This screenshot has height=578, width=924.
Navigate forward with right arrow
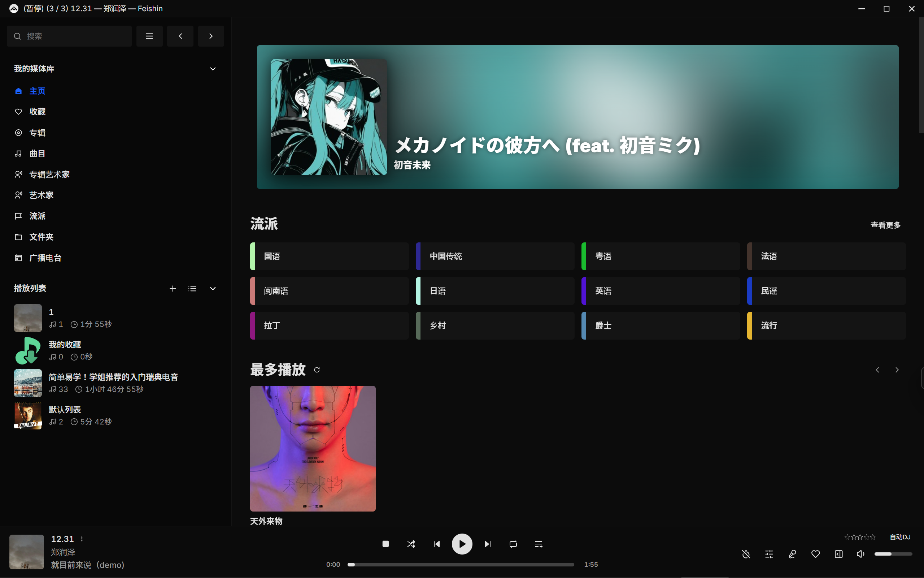[x=211, y=36]
